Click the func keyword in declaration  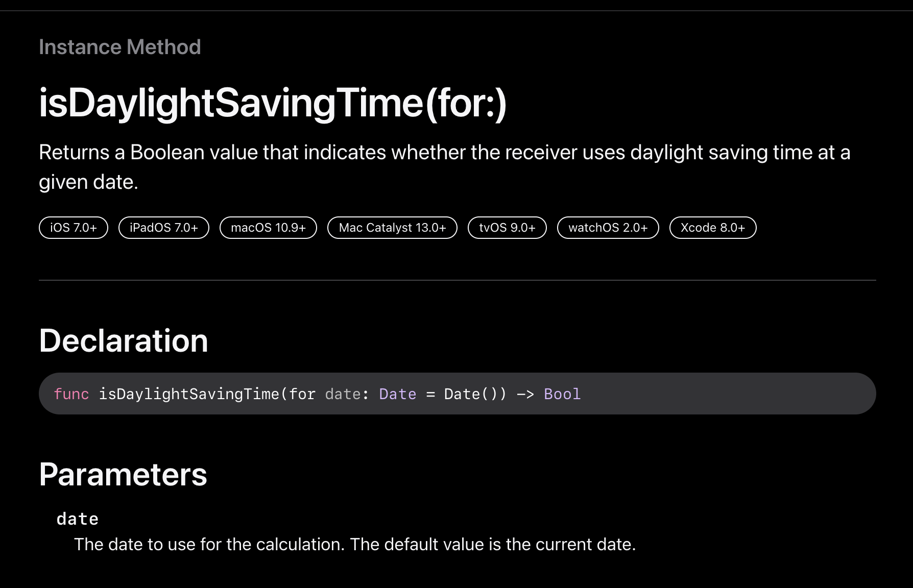71,394
